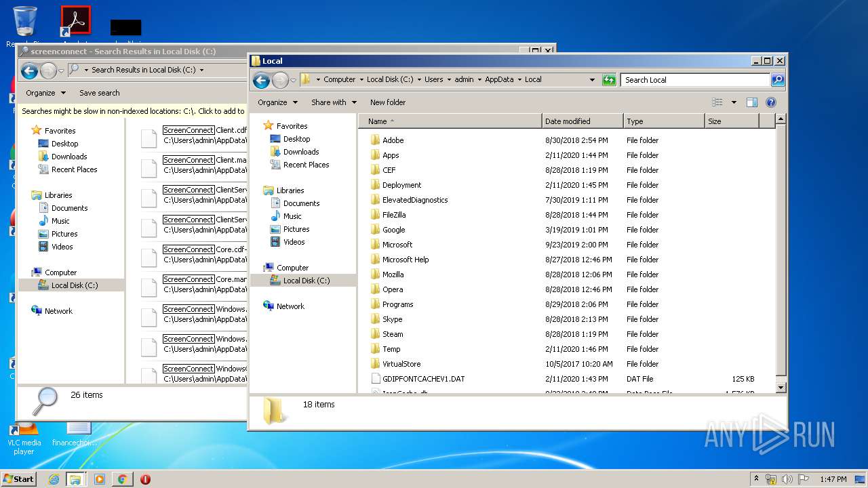Select the GDIPFONTCACHEV1.DAT file
This screenshot has height=488, width=868.
click(x=423, y=379)
